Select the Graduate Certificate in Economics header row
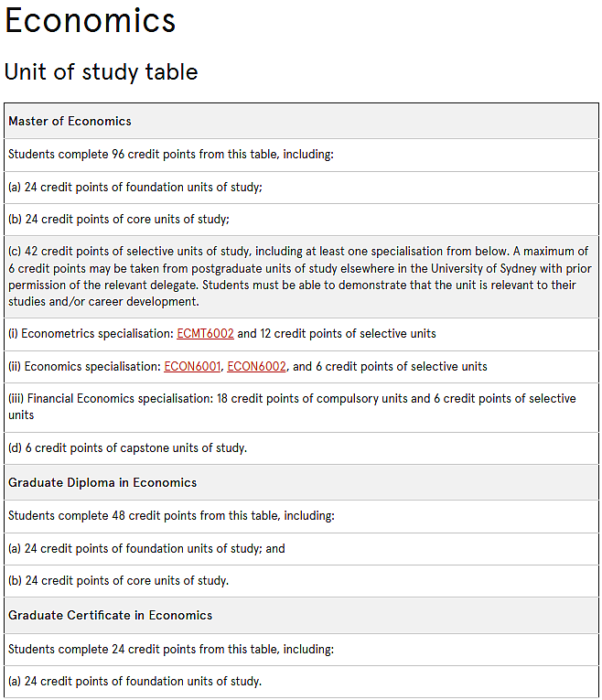 pyautogui.click(x=301, y=615)
